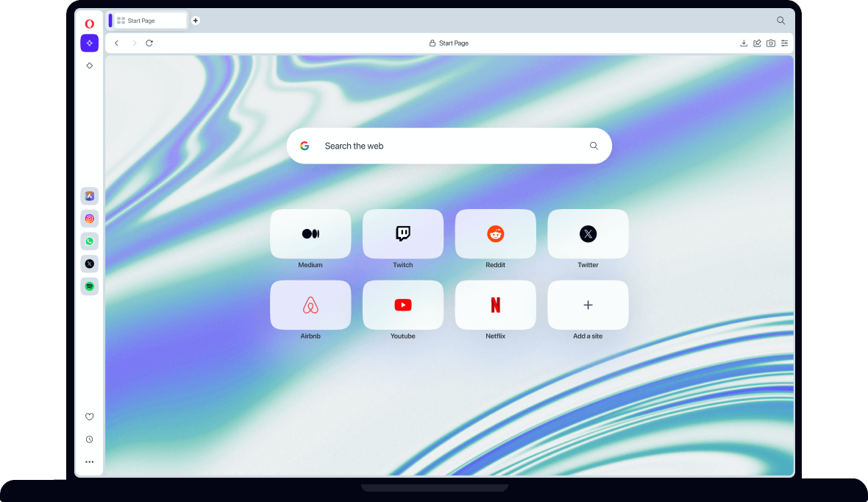The image size is (868, 502).
Task: Click the Start Page address bar
Action: tap(449, 43)
